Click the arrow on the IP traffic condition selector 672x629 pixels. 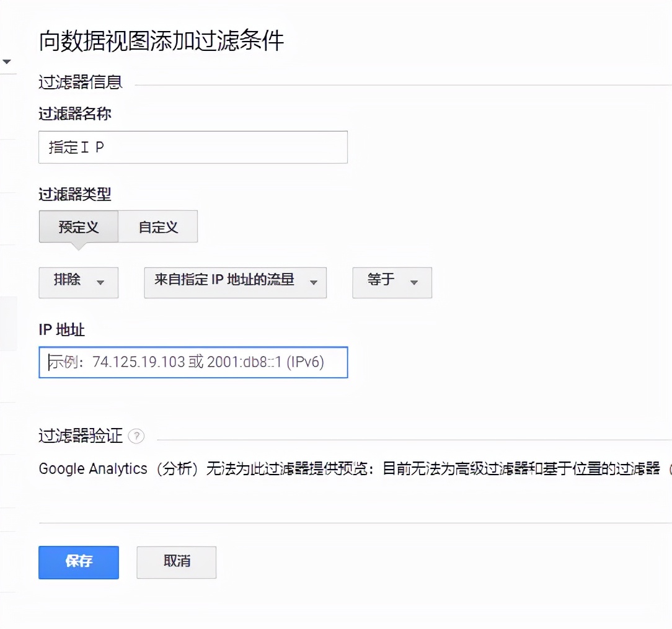point(315,283)
